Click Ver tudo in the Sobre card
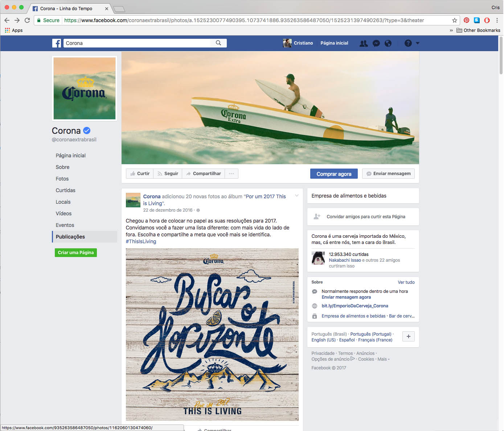The image size is (504, 431). tap(406, 282)
